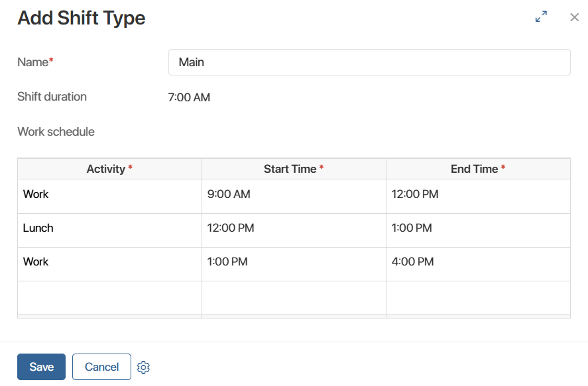Open form settings via gear icon

(143, 367)
